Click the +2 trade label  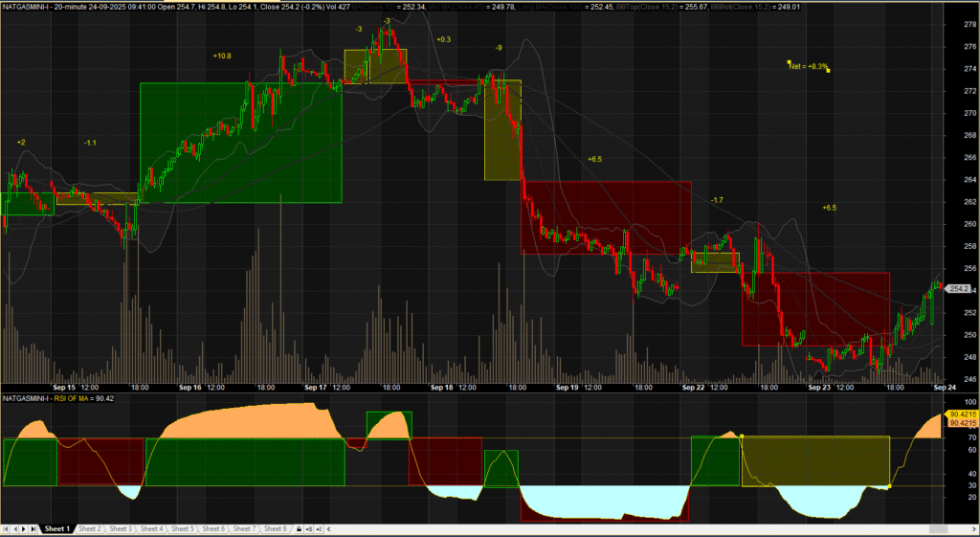(21, 143)
